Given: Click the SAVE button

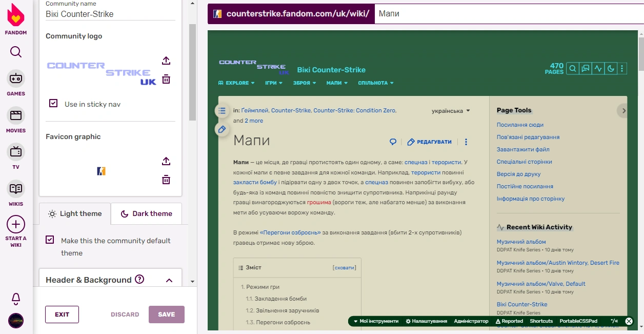Looking at the screenshot, I should tap(167, 315).
